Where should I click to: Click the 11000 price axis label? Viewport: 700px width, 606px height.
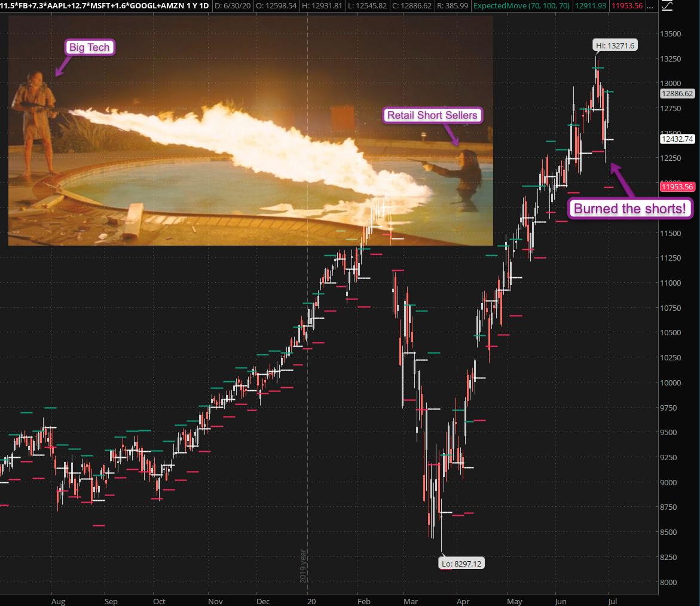coord(671,283)
